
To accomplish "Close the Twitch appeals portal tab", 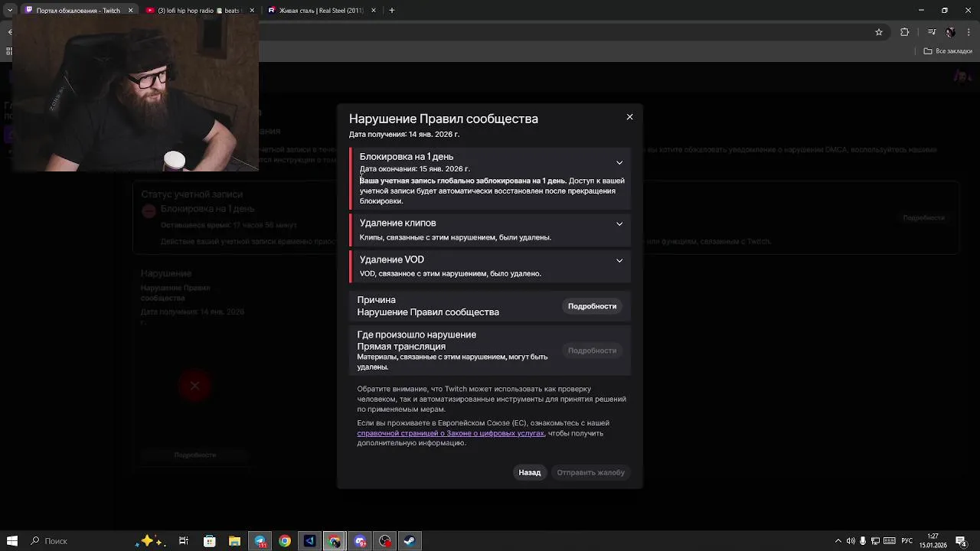I will (x=130, y=11).
